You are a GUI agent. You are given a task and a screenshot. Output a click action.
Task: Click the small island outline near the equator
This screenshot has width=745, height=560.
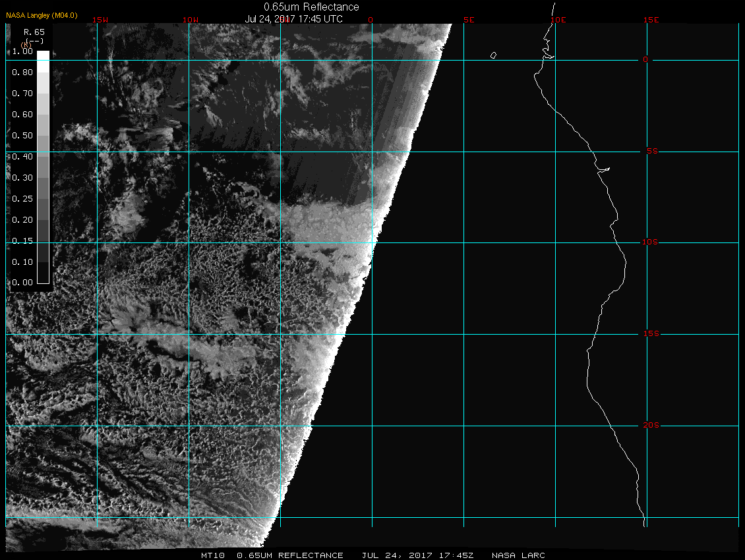coord(493,55)
